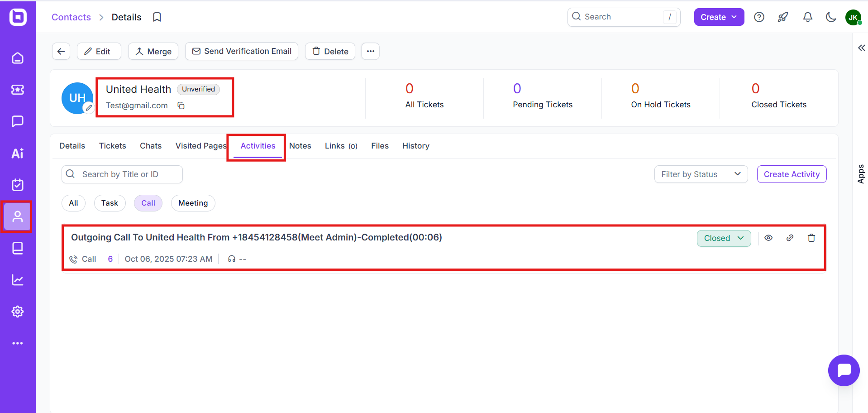
Task: Bookmark this Details page
Action: pos(157,17)
